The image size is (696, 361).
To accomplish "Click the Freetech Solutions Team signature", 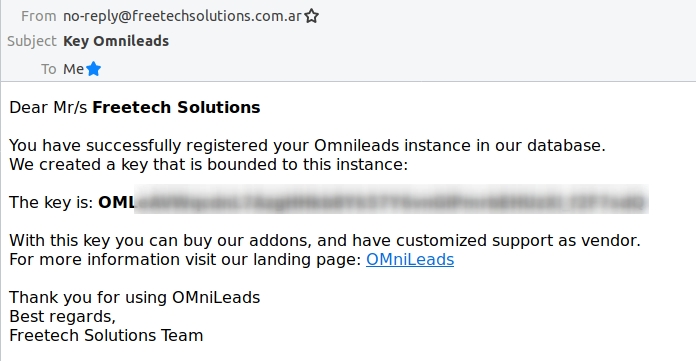I will coord(106,336).
